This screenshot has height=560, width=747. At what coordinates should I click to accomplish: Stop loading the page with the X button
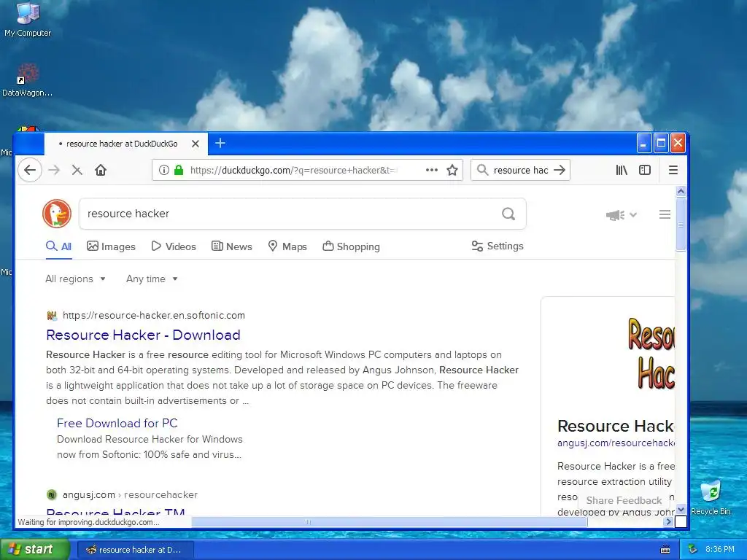(77, 170)
